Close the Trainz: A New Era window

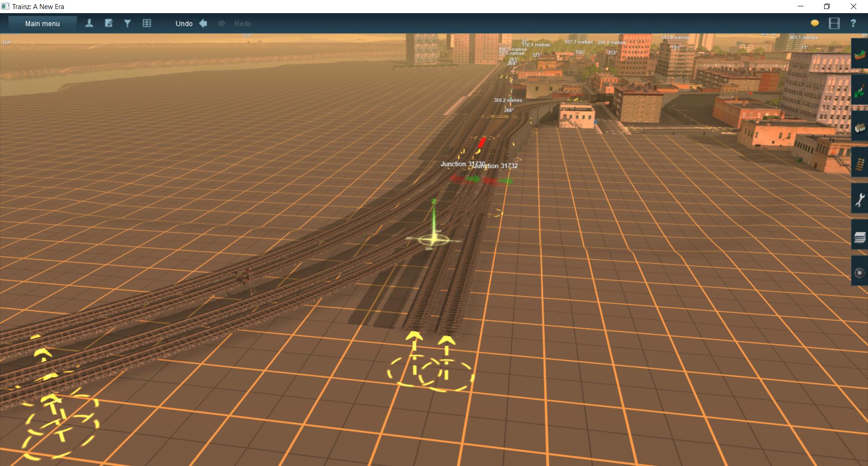click(854, 6)
